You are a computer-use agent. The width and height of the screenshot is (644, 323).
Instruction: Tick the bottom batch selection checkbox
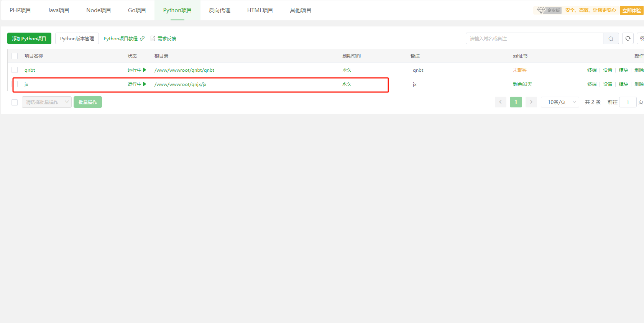[x=15, y=102]
